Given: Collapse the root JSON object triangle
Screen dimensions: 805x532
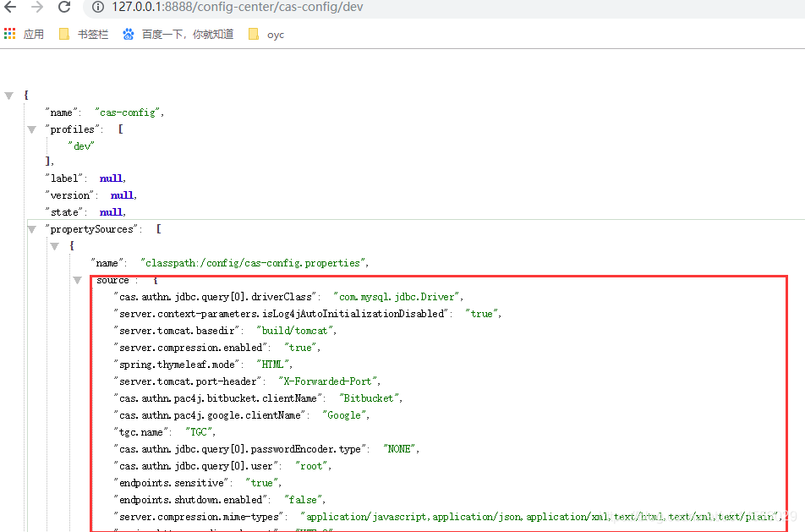Looking at the screenshot, I should [x=8, y=96].
